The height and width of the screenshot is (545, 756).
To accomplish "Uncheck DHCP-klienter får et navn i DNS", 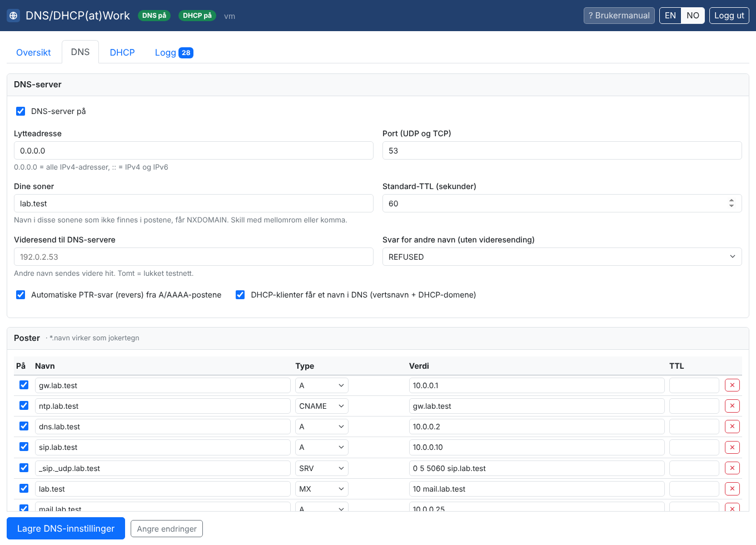I will pos(240,295).
